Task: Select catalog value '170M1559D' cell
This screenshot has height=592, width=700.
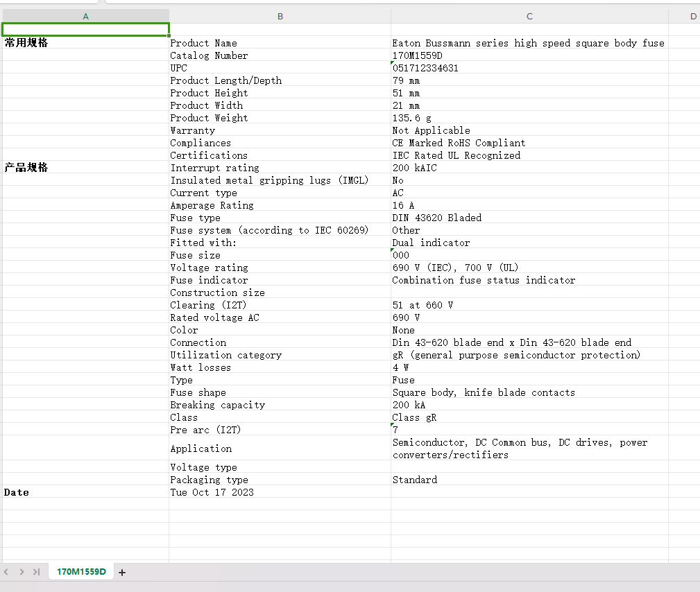Action: (529, 55)
